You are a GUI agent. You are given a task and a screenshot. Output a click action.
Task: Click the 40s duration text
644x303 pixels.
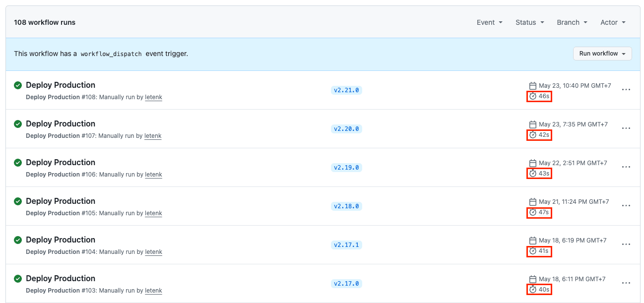pyautogui.click(x=544, y=290)
